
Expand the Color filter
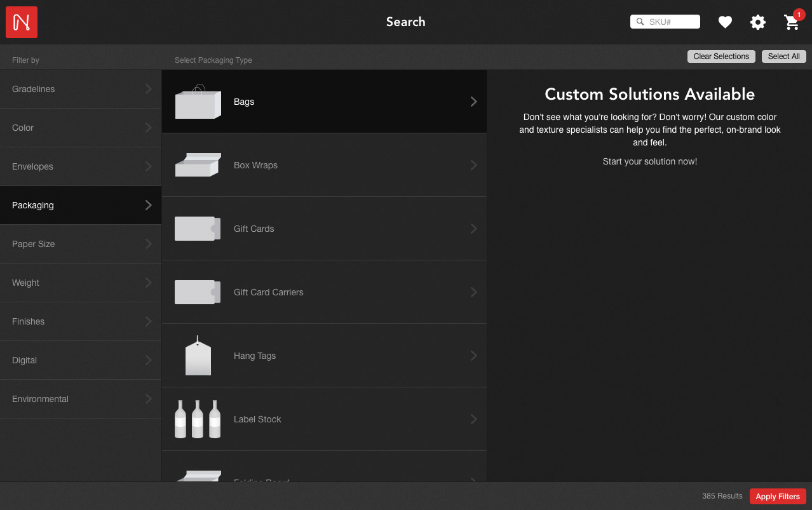tap(80, 128)
